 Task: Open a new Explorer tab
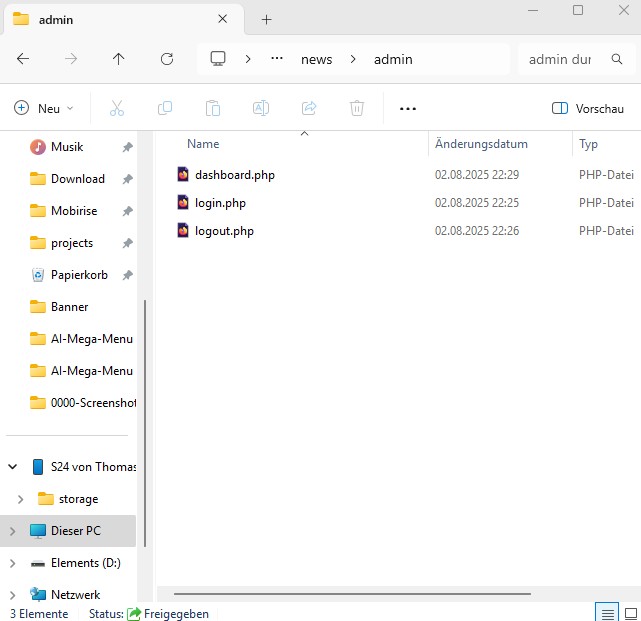pos(266,19)
